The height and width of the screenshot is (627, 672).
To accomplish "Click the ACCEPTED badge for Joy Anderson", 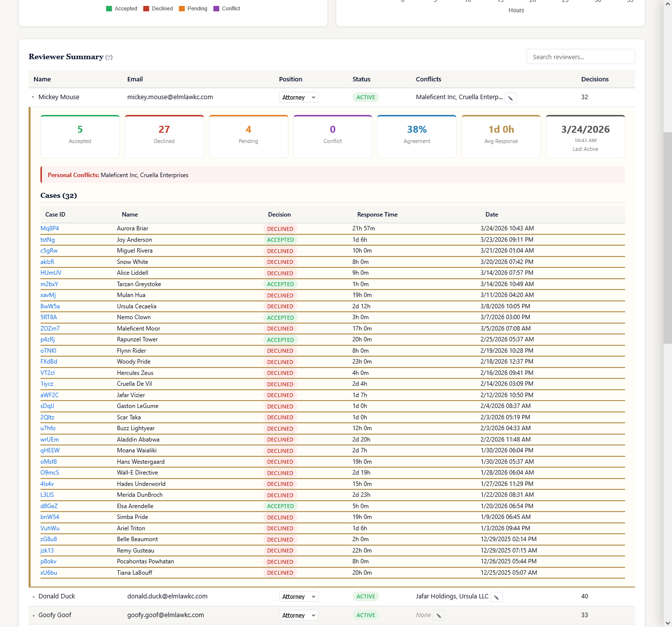I will pos(280,240).
